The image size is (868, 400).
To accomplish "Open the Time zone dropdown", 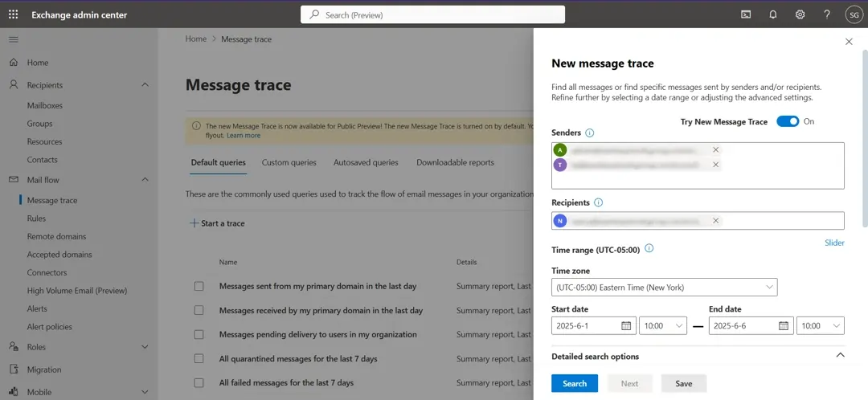I will tap(665, 287).
